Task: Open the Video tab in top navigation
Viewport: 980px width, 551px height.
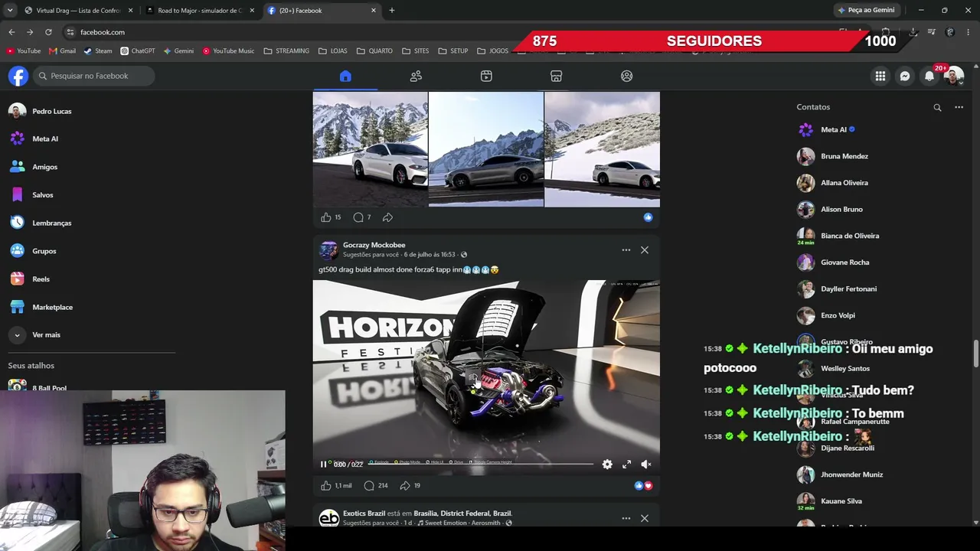Action: pos(486,76)
